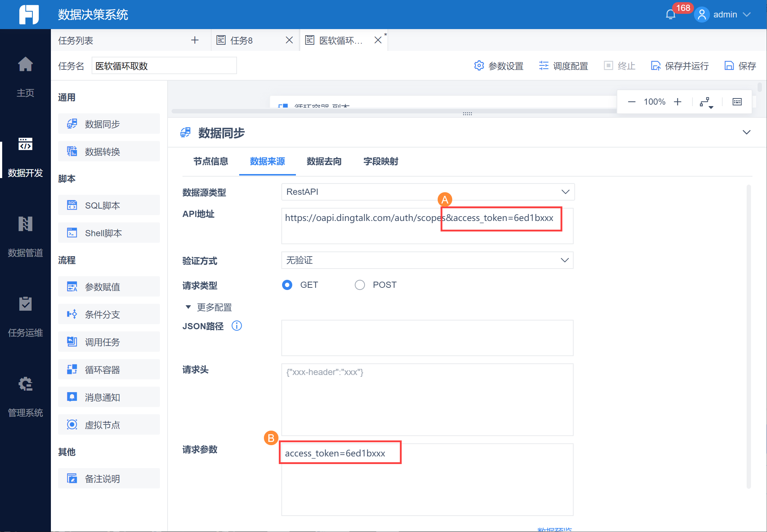Click the 管理系统 gear icon
The image size is (767, 532).
pyautogui.click(x=25, y=384)
